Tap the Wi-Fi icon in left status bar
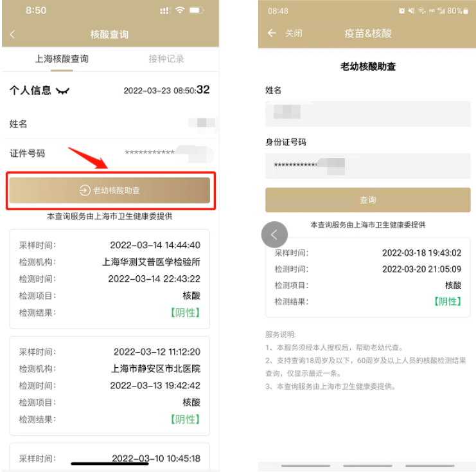Screen dimensions: 476x472 (x=180, y=10)
